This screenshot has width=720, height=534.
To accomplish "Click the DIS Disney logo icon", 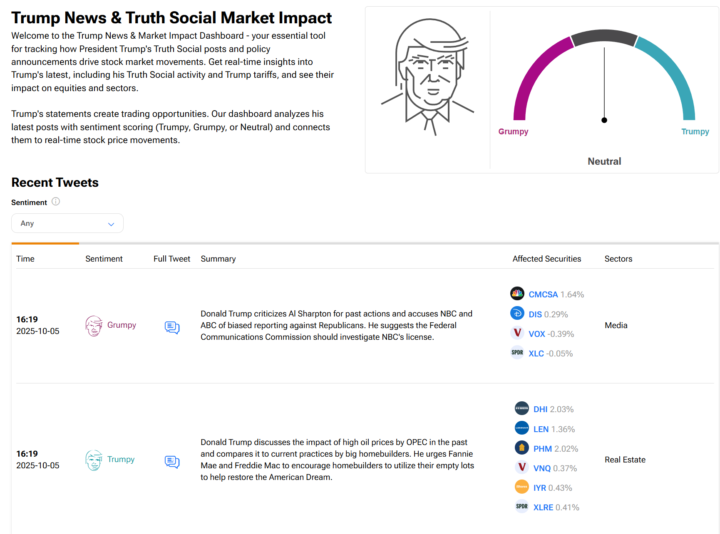I will coord(517,314).
